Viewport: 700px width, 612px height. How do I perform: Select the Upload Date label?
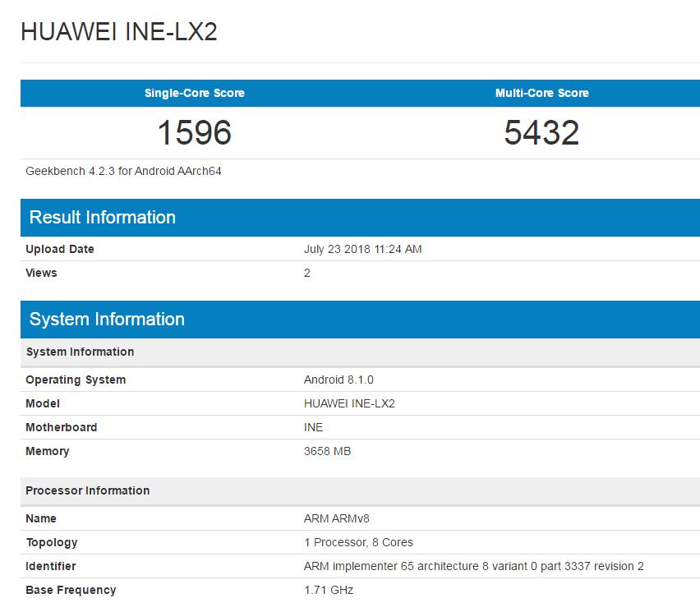(x=60, y=249)
